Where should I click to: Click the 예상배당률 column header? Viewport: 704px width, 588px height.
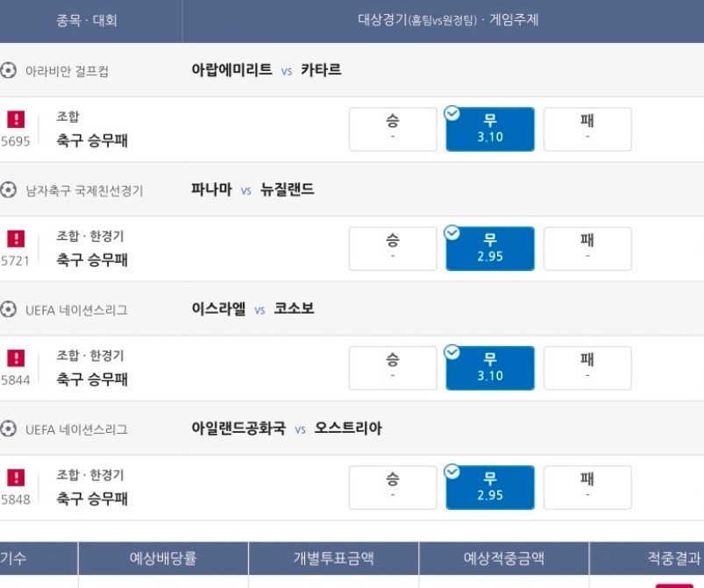(163, 558)
